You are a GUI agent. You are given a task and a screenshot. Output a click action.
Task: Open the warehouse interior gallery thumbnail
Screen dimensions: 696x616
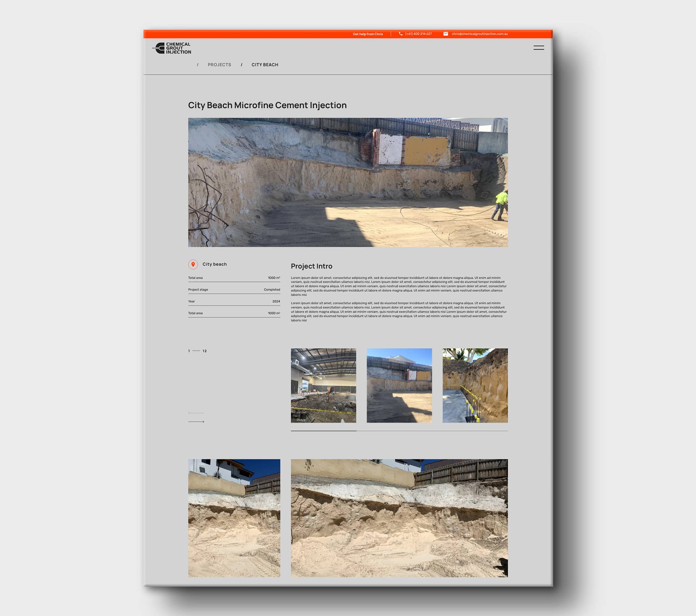click(323, 385)
